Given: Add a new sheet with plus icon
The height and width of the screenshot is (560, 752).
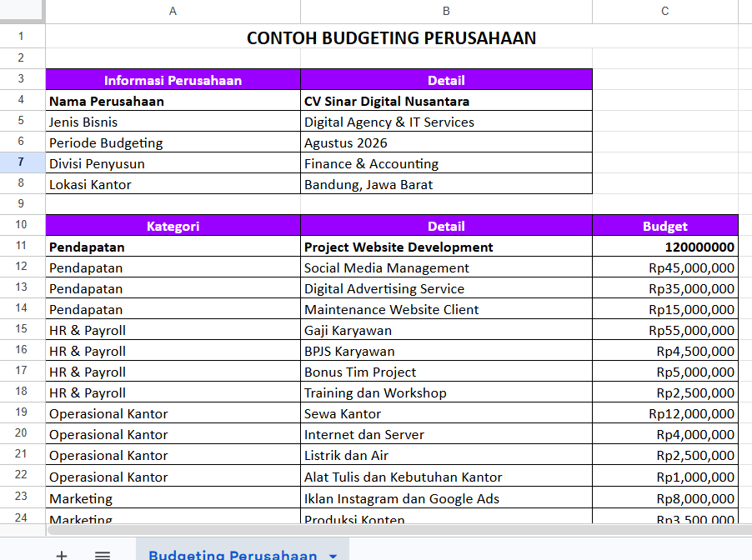Looking at the screenshot, I should point(62,555).
